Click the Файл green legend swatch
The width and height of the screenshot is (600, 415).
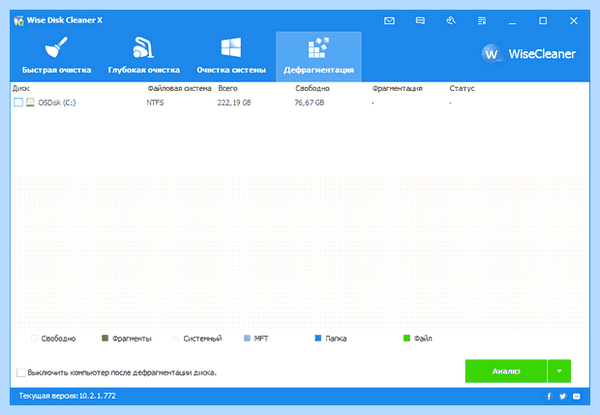406,338
